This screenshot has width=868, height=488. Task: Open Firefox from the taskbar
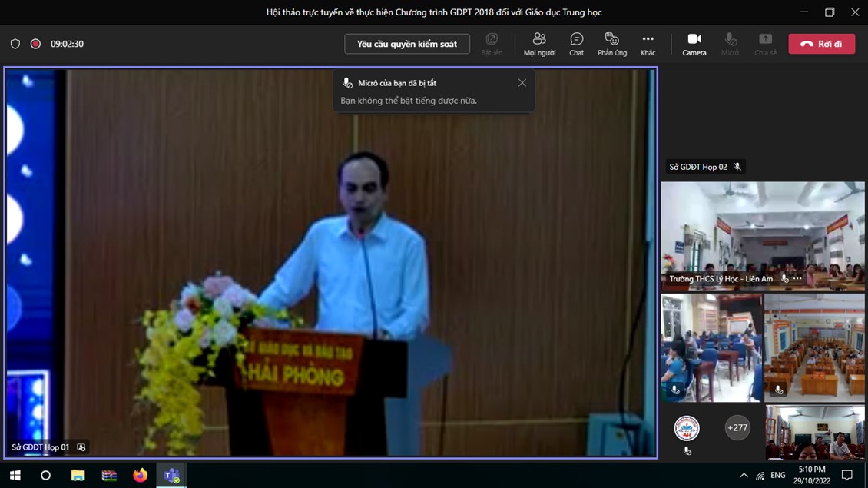(x=140, y=476)
